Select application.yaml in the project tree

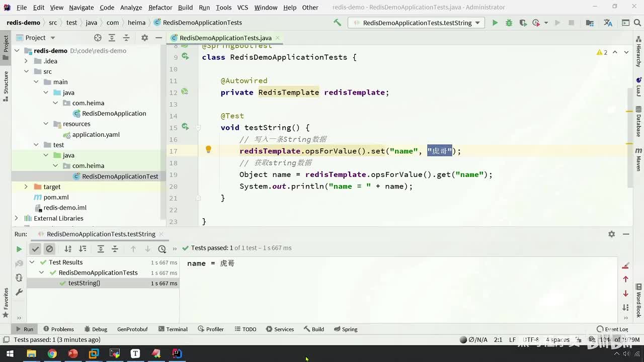pos(96,135)
